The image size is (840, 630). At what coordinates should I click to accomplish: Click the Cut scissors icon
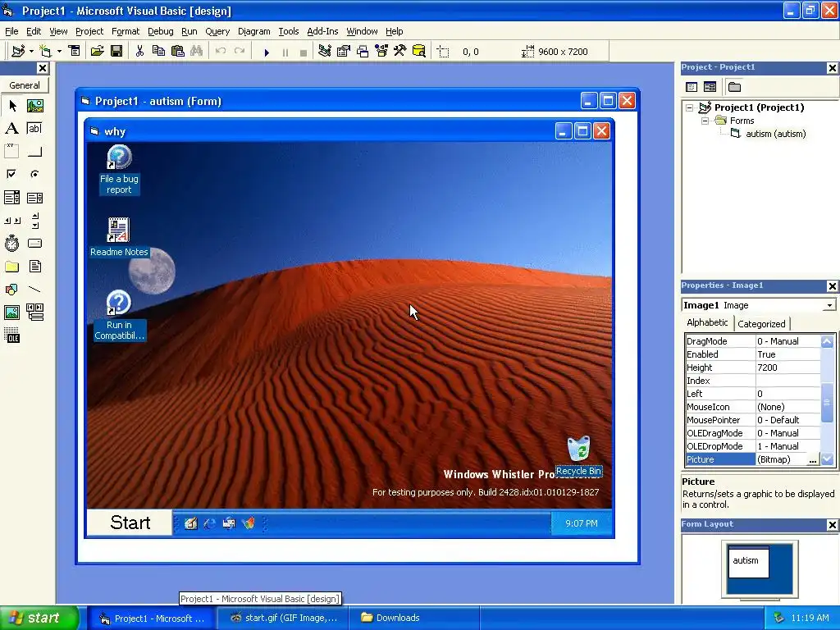click(x=139, y=51)
